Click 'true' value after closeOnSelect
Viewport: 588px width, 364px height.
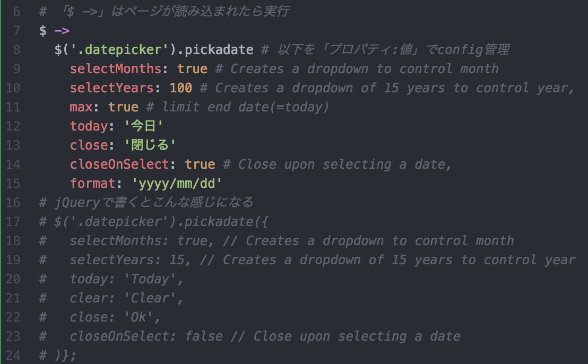pos(200,164)
